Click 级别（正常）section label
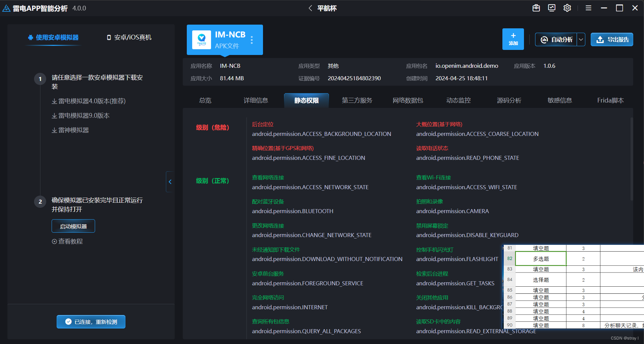The width and height of the screenshot is (644, 344). tap(212, 181)
